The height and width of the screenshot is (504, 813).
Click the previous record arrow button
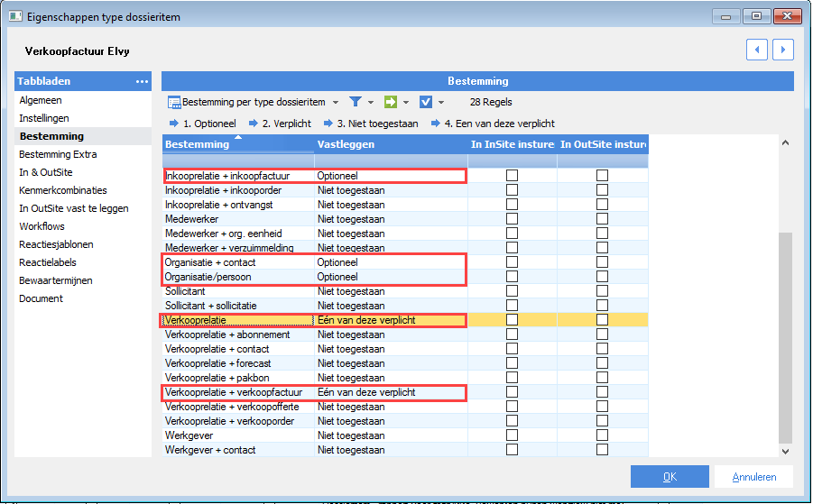coord(756,50)
